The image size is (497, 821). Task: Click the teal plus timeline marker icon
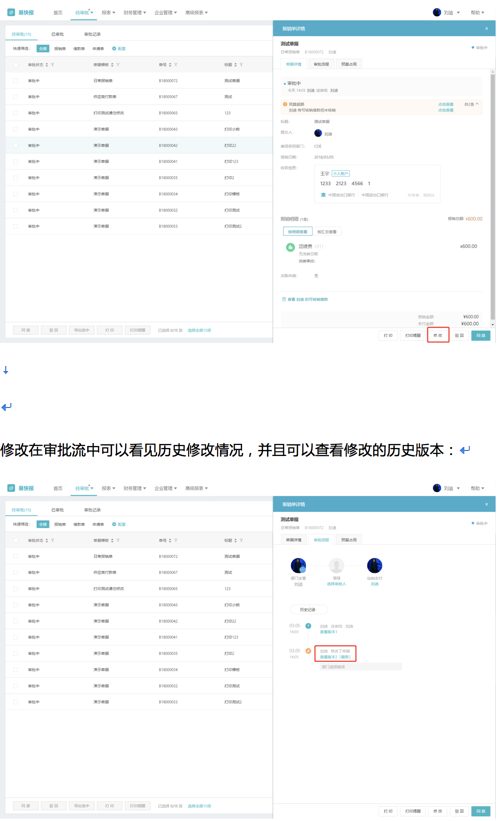[308, 626]
